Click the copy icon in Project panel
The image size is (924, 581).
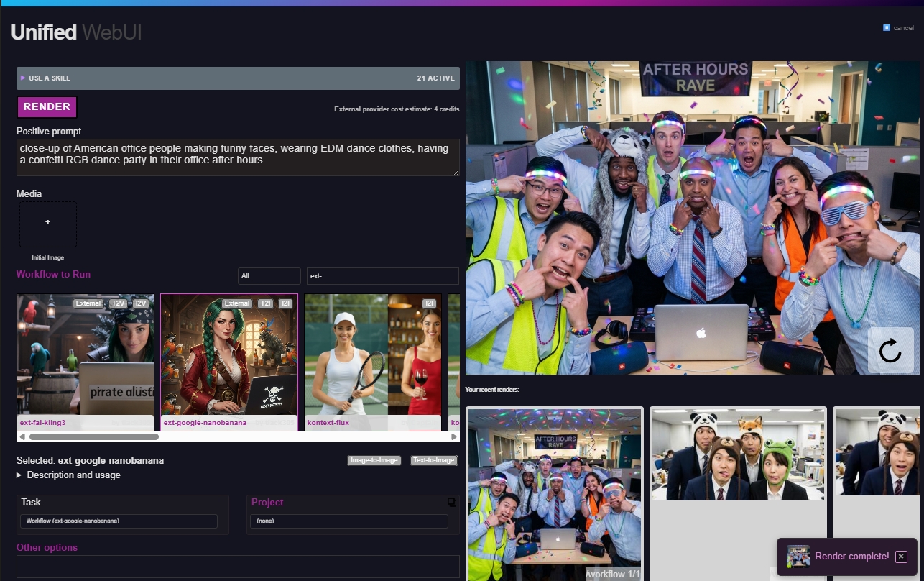click(x=452, y=503)
